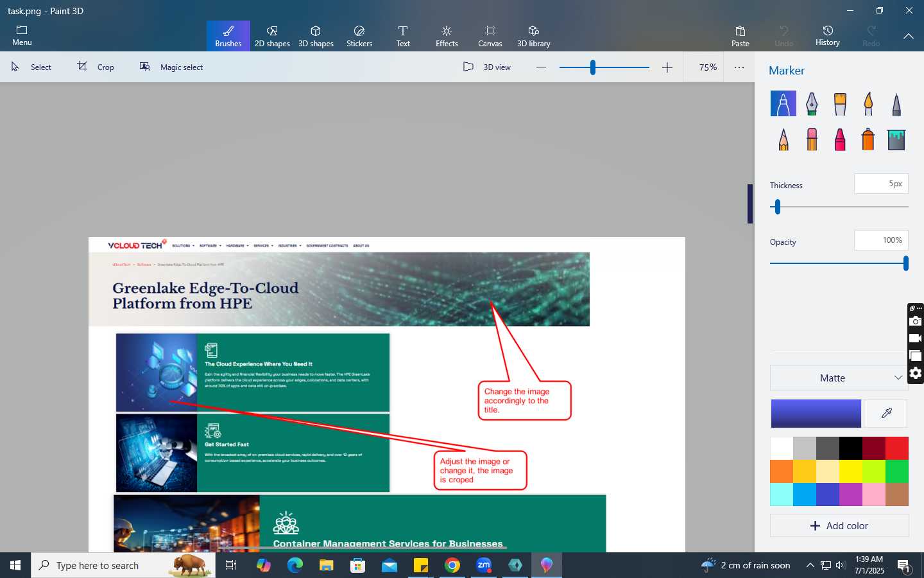Open Google Chrome from the taskbar
The height and width of the screenshot is (578, 924).
(x=452, y=565)
